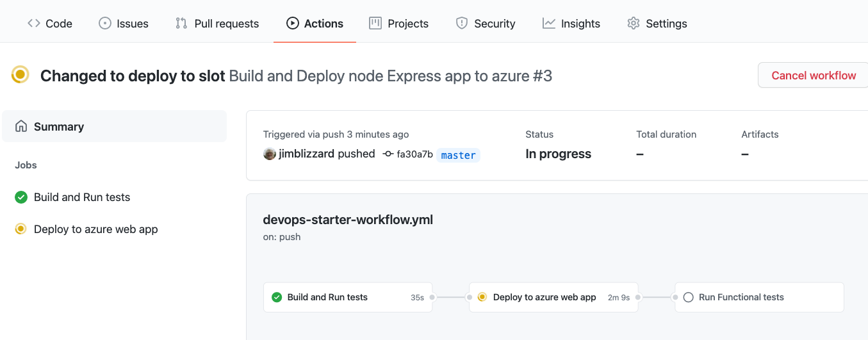This screenshot has width=868, height=340.
Task: Click the Summary home icon
Action: (x=21, y=126)
